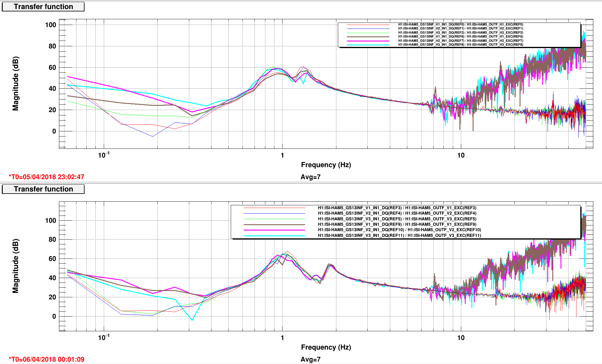Click the top plot's Frequency (Hz) axis label
The image size is (602, 364).
pos(326,165)
